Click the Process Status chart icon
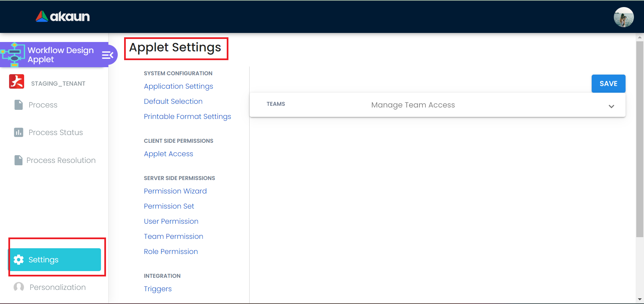Image resolution: width=644 pixels, height=304 pixels. pyautogui.click(x=18, y=132)
